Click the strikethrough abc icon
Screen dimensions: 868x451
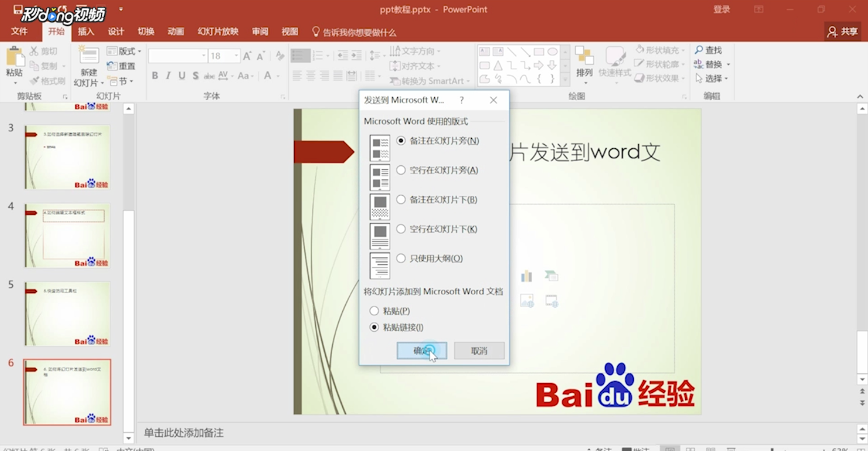(209, 76)
